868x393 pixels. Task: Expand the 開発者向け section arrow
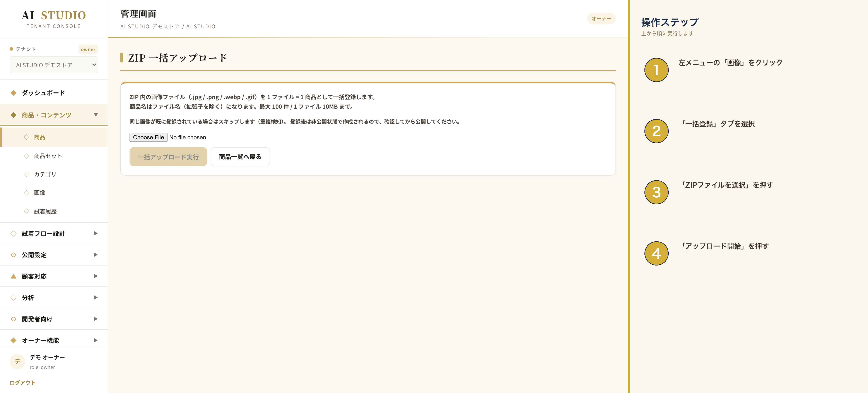pos(96,319)
